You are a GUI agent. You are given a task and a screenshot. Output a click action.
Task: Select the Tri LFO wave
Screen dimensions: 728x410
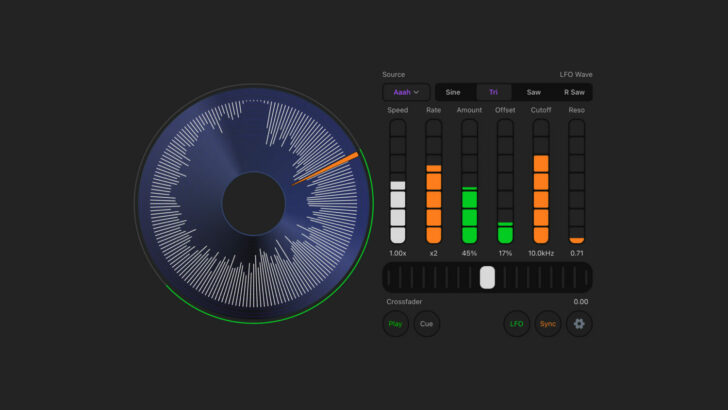[494, 92]
